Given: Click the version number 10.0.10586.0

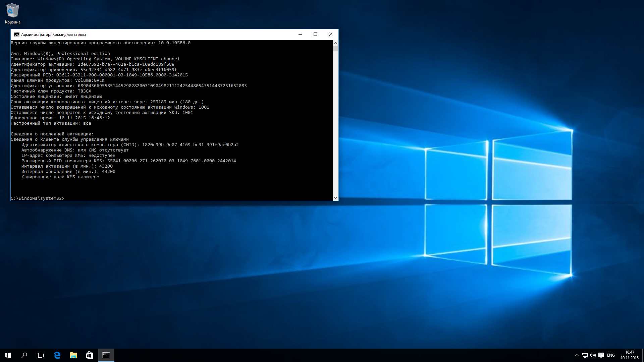Looking at the screenshot, I should pyautogui.click(x=174, y=43).
